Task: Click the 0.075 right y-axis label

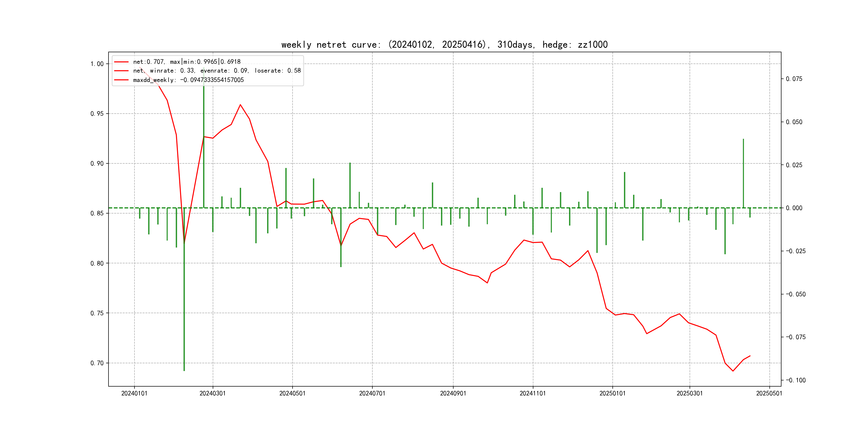Action: (x=794, y=79)
